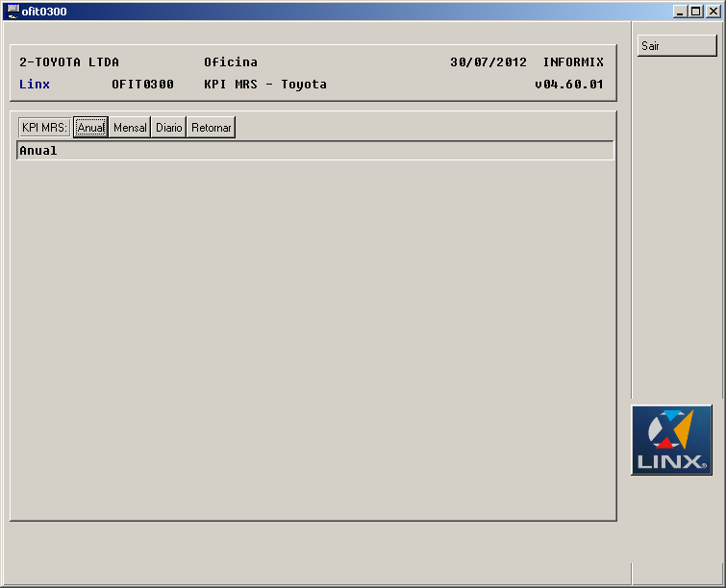Click the blue Linx header text
726x588 pixels.
tap(35, 85)
